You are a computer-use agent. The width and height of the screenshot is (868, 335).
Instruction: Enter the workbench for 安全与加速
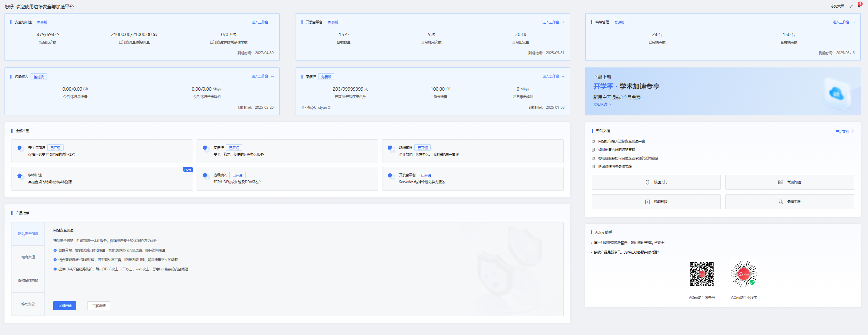tap(263, 22)
